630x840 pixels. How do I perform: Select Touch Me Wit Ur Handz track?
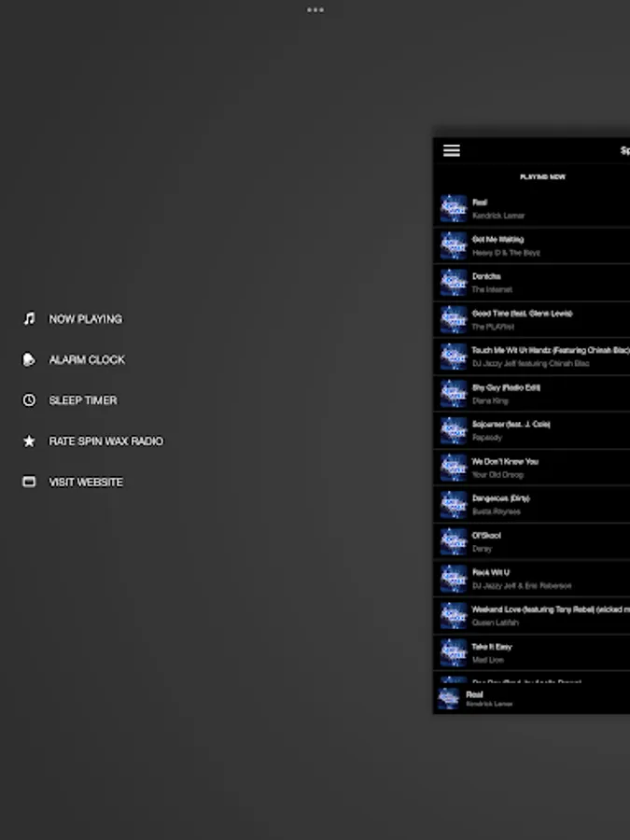(x=531, y=357)
